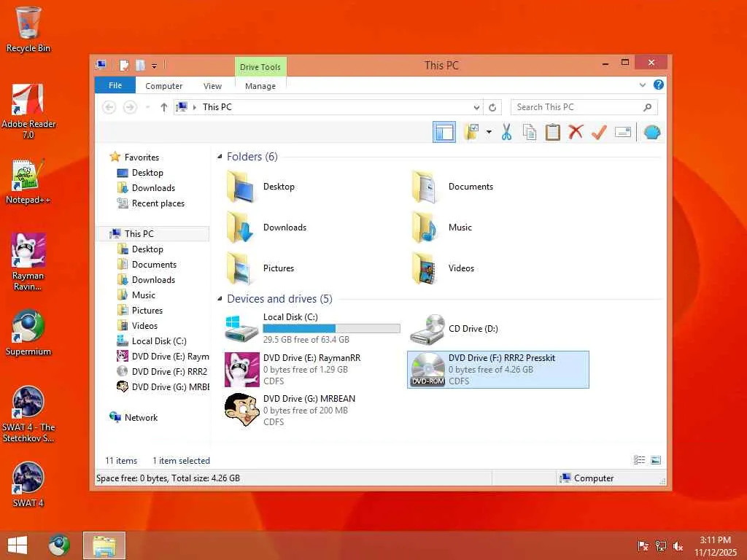Screen dimensions: 747x560
Task: Open Videos under This PC tree
Action: (145, 326)
